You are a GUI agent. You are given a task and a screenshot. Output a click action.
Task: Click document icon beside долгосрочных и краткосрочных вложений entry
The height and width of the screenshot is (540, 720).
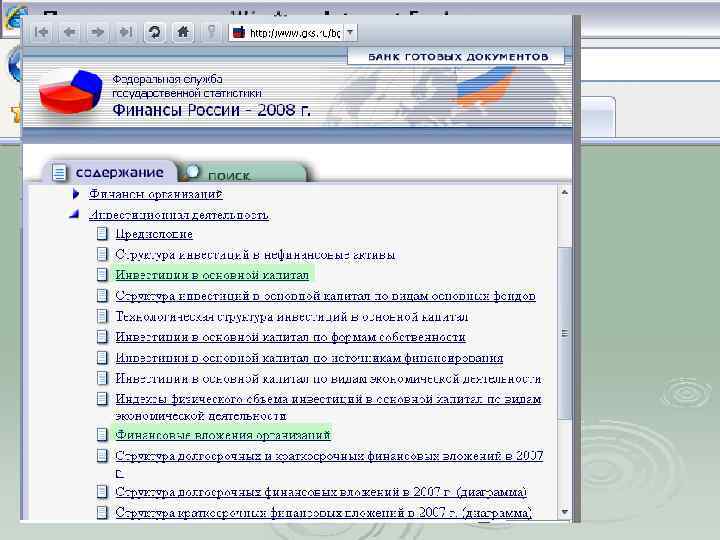click(102, 456)
